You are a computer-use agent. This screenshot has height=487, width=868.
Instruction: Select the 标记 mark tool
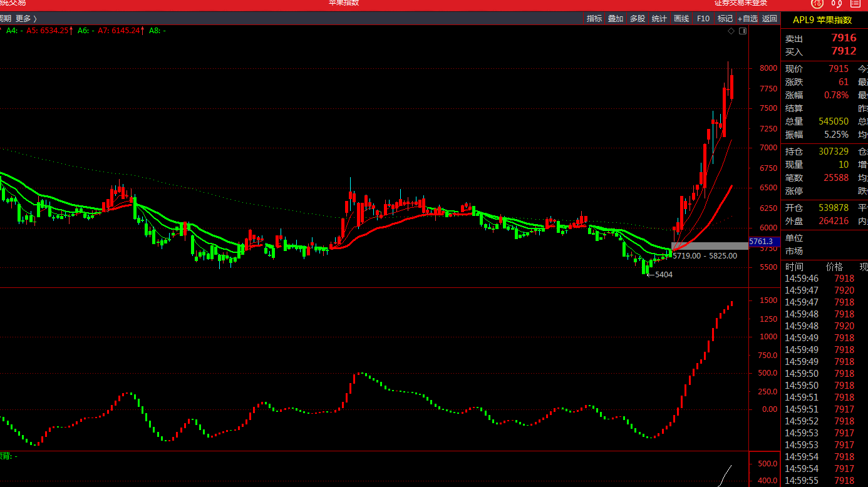click(725, 19)
